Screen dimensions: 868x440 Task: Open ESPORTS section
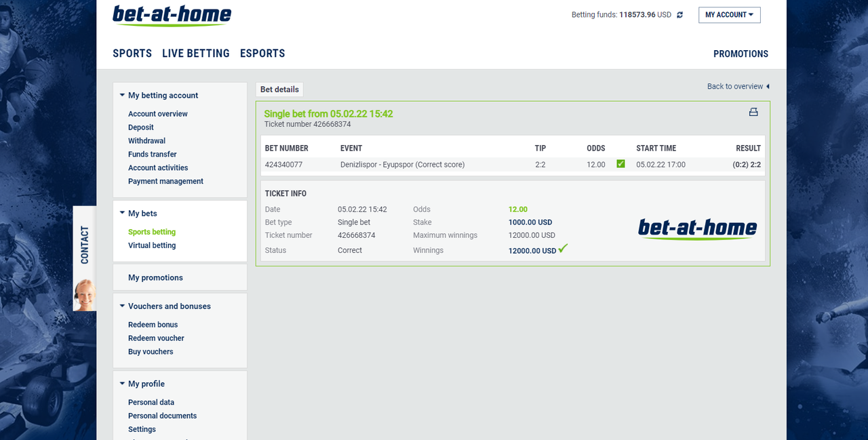click(262, 54)
